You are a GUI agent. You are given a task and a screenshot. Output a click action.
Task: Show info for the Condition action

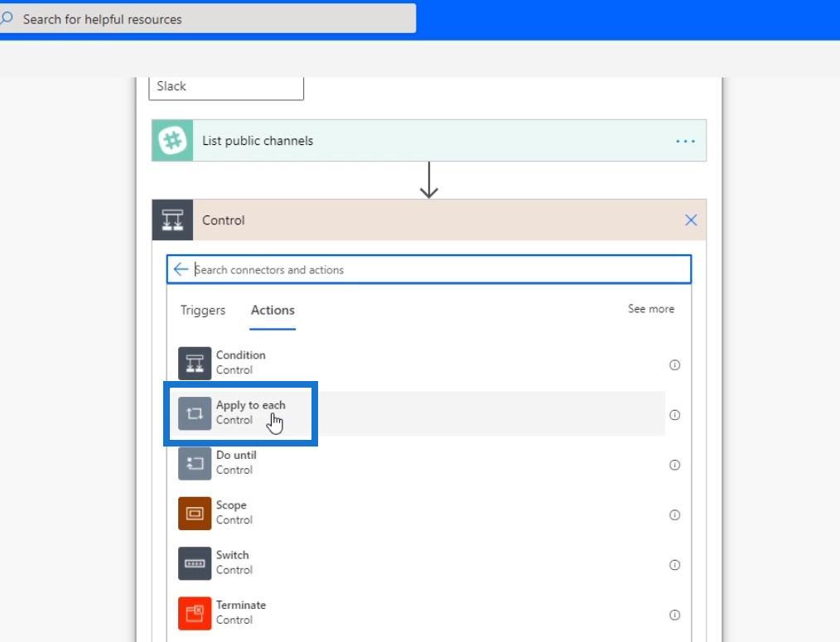pos(674,365)
